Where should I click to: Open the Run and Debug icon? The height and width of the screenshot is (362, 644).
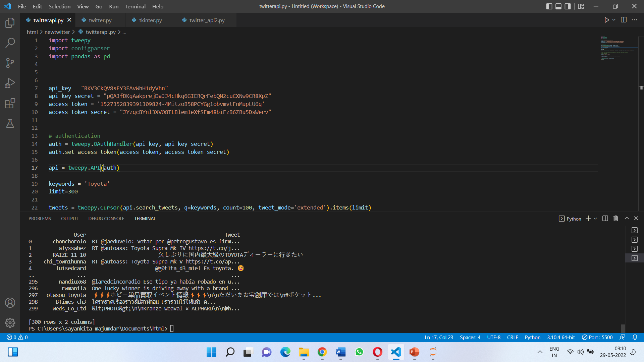click(x=10, y=83)
